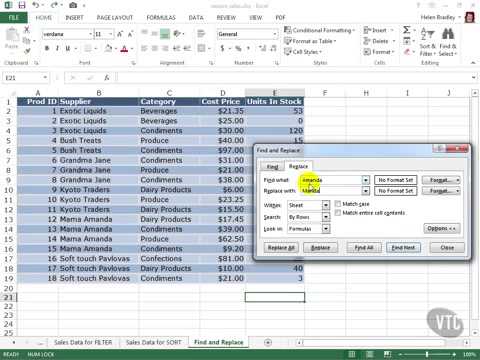Open the Within Sheet dropdown
480x360 pixels.
click(x=326, y=205)
